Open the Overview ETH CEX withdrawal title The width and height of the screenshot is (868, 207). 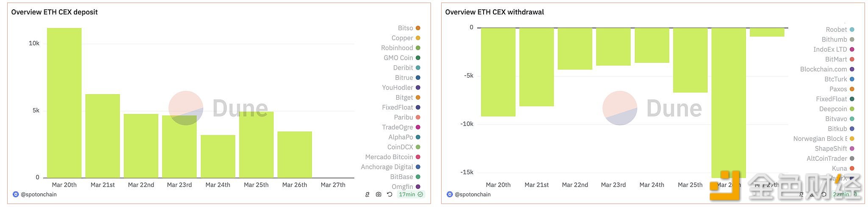494,12
